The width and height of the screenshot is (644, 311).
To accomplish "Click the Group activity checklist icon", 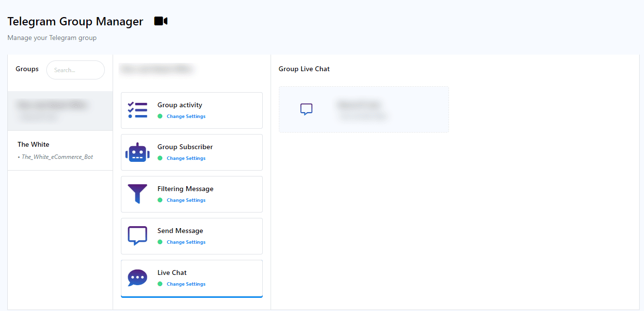I will coord(137,110).
